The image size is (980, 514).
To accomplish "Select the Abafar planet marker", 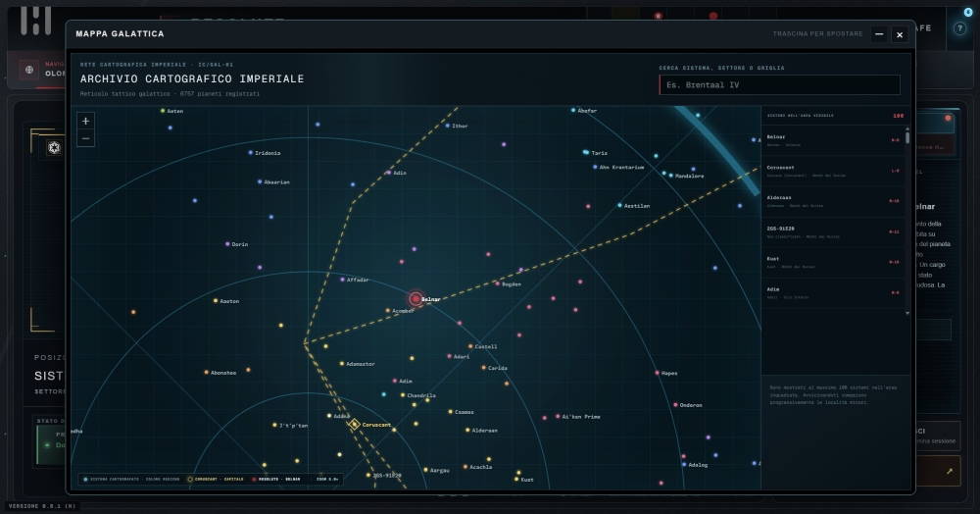I will (x=573, y=110).
